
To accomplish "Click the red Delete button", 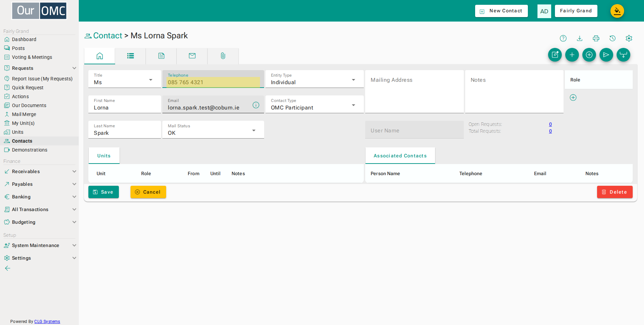I will point(615,192).
